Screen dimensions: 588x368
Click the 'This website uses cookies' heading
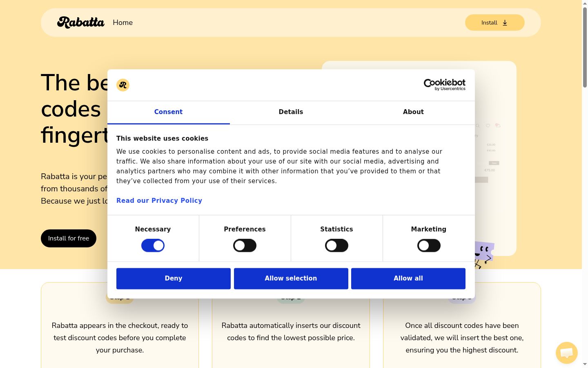coord(162,139)
